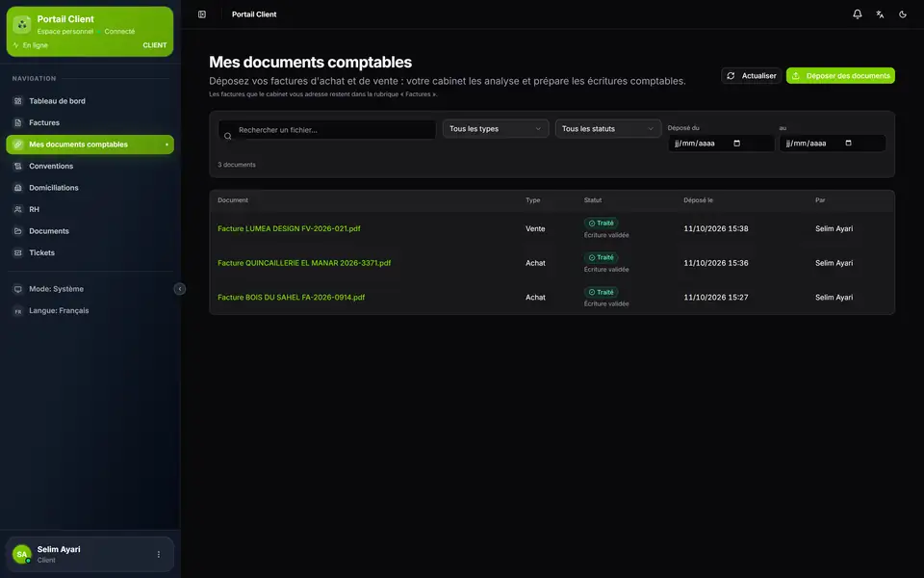This screenshot has width=924, height=578.
Task: Open Facture LUMEA DESIGN FV-2026-021.pdf
Action: (x=289, y=229)
